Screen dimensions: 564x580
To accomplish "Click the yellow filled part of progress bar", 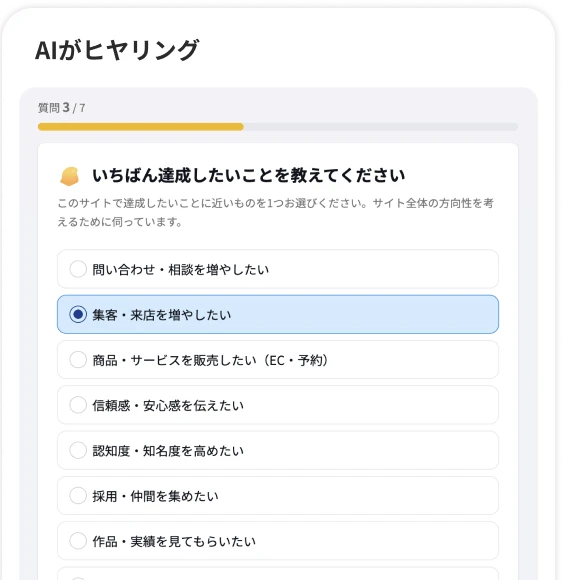I will click(141, 127).
